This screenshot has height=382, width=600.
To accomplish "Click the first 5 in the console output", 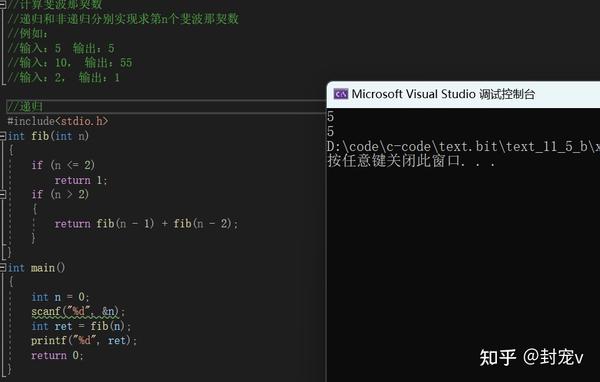I will [331, 116].
